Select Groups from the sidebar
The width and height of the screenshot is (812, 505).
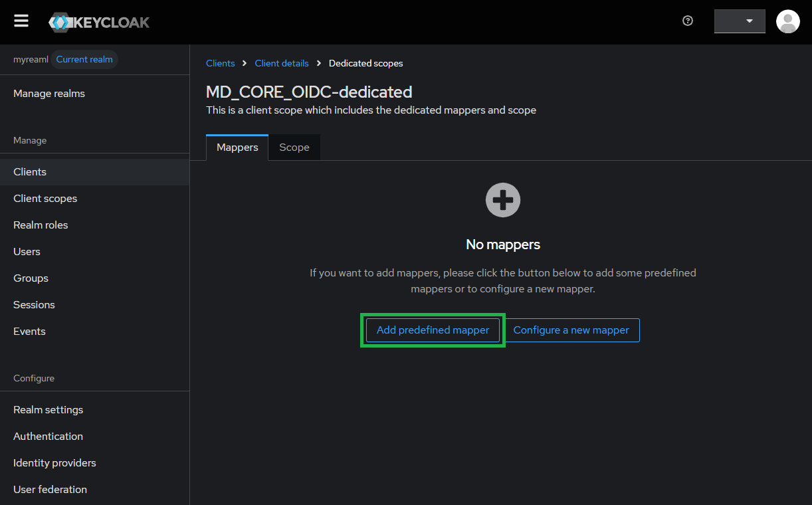pyautogui.click(x=31, y=278)
